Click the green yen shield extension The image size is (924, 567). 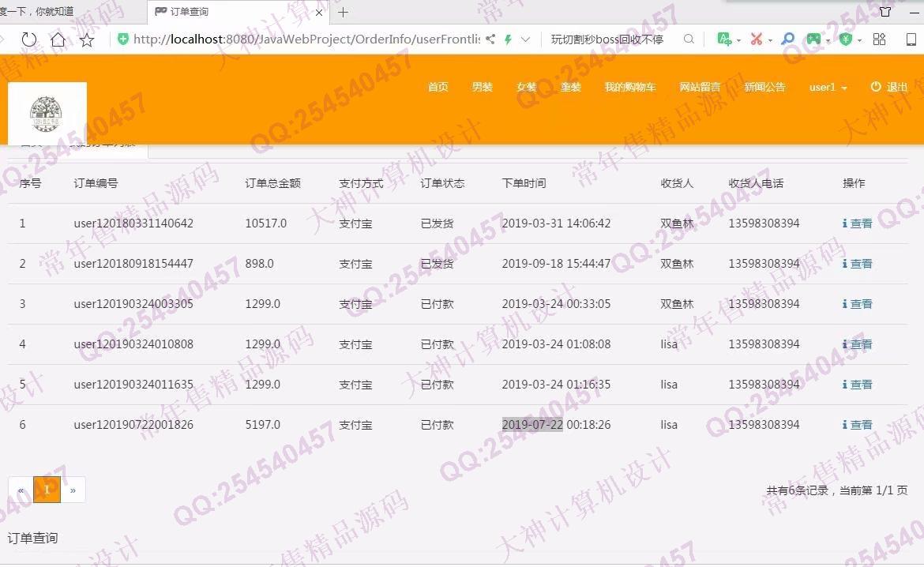[846, 39]
